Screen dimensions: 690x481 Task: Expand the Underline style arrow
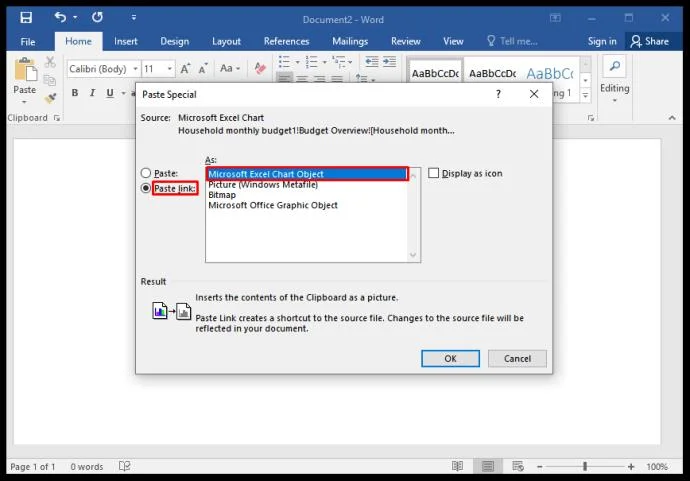tap(123, 93)
